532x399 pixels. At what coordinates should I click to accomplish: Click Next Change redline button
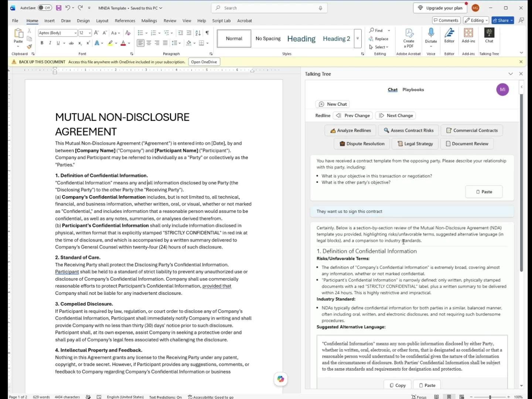tap(396, 116)
